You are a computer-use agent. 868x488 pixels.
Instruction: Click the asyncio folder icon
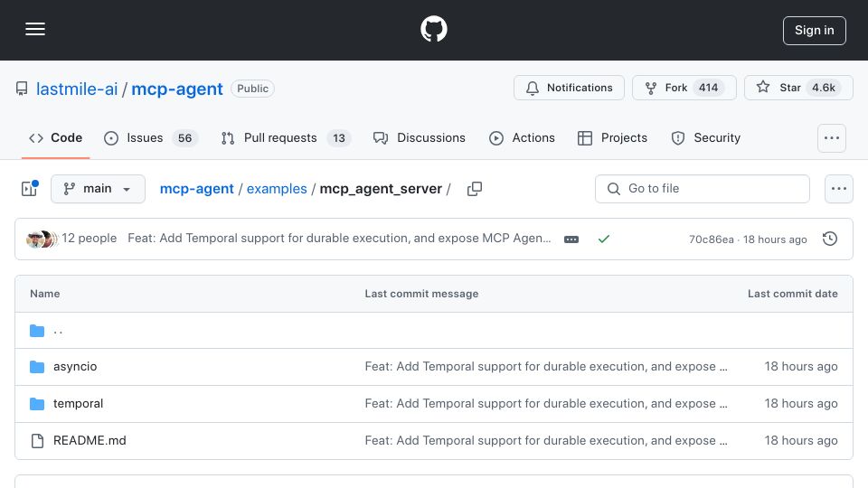37,367
